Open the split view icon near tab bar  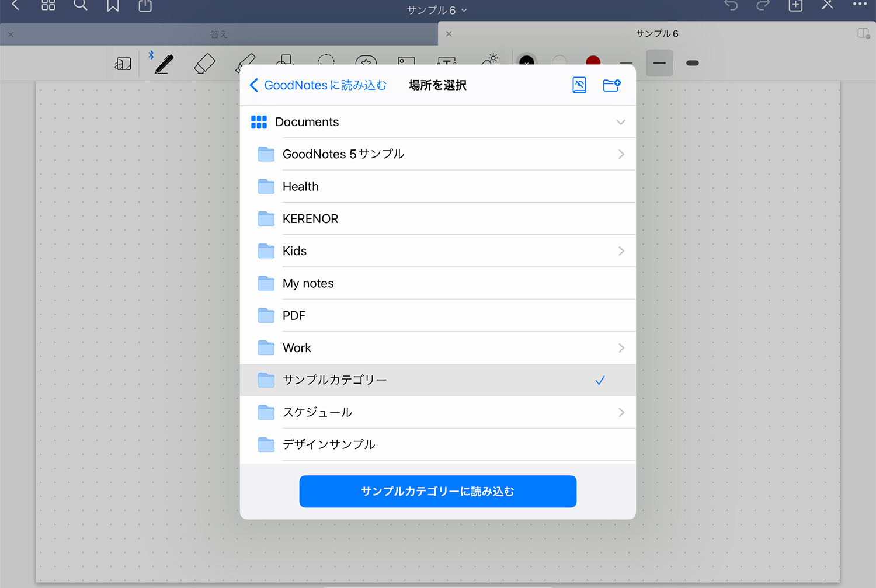tap(864, 33)
